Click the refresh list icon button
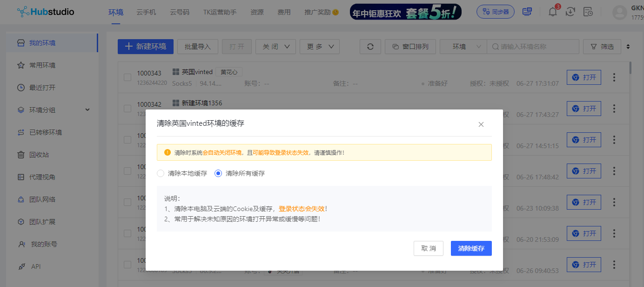Viewport: 644px width, 287px height. pyautogui.click(x=370, y=47)
